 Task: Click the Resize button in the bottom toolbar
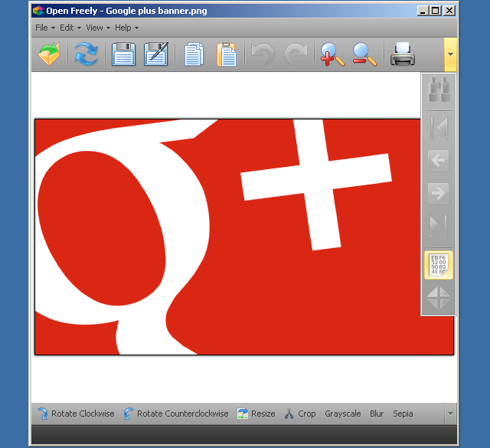click(x=256, y=414)
